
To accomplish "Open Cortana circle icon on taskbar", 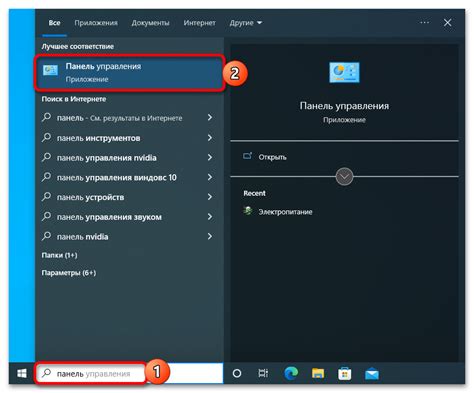I will click(237, 373).
